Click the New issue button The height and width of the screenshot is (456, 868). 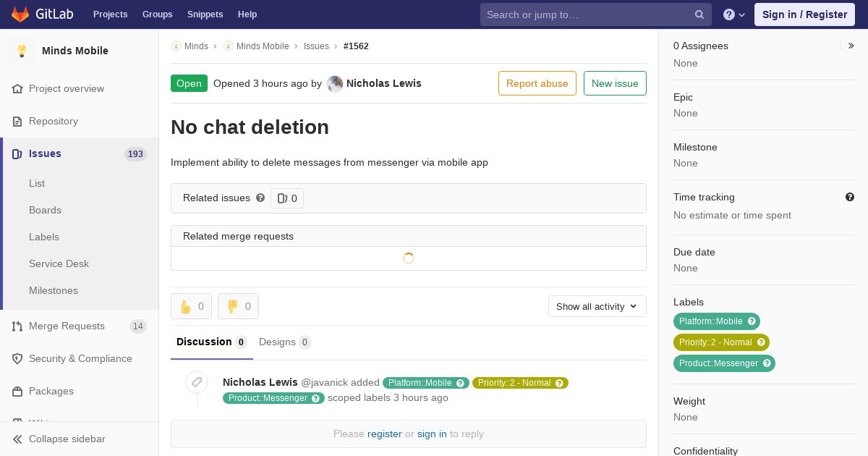[615, 83]
